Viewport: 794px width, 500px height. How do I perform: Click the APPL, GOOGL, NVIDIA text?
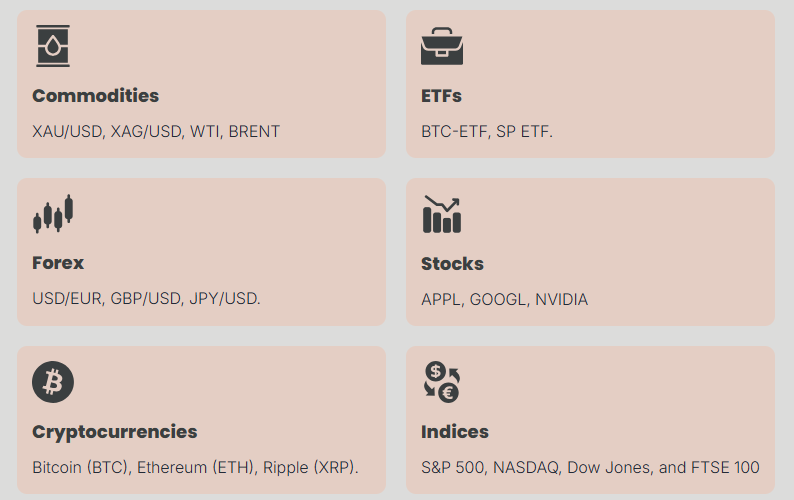pos(504,300)
